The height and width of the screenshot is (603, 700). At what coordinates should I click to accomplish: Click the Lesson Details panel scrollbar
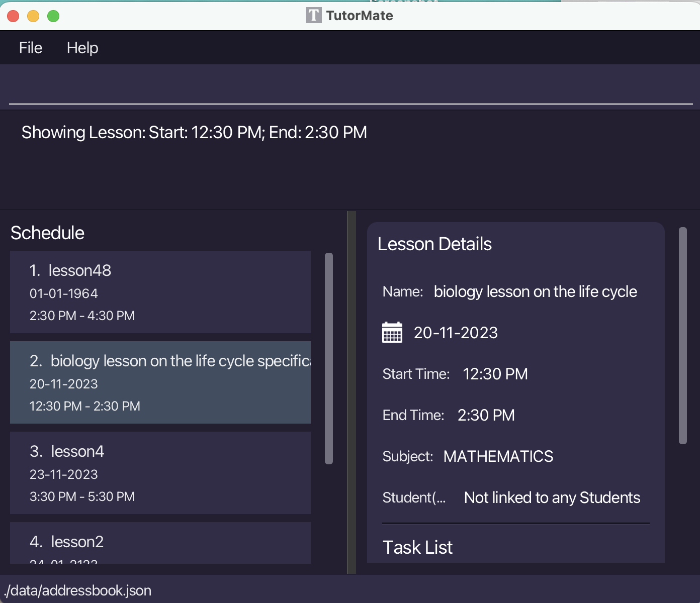[x=683, y=336]
